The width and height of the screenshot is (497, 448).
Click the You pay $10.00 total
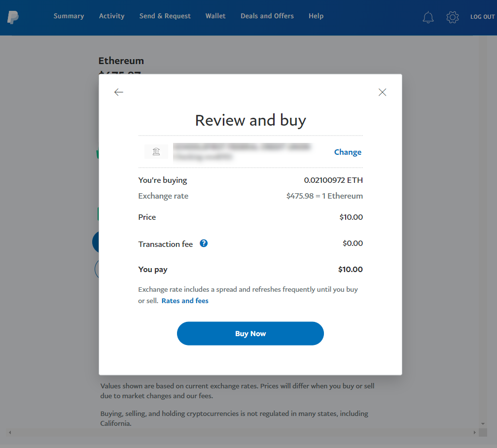tap(350, 269)
